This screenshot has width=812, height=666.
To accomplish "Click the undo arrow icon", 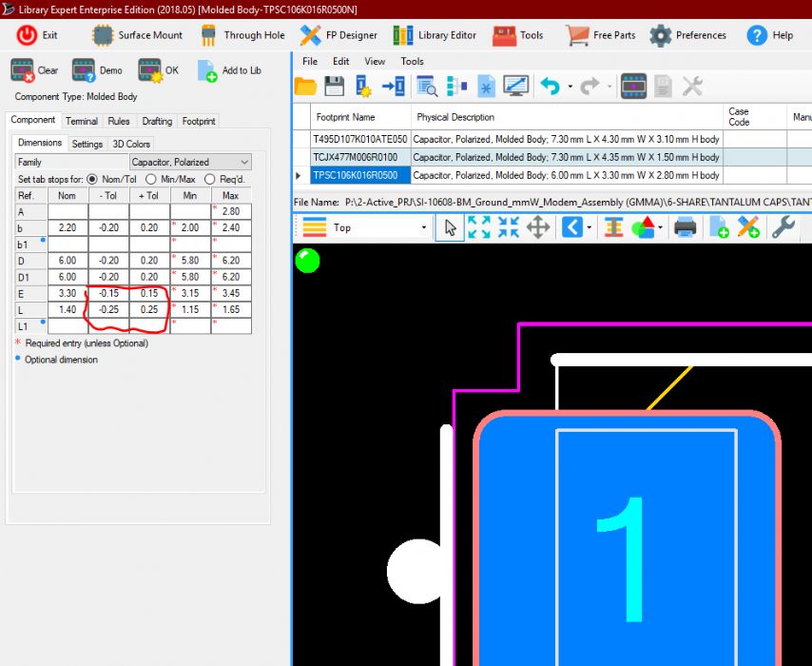I will (550, 87).
